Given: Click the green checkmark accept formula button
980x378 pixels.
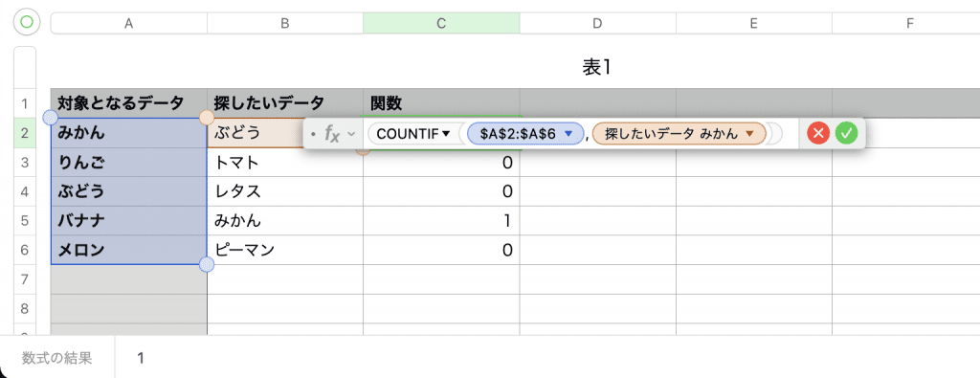Looking at the screenshot, I should tap(846, 133).
